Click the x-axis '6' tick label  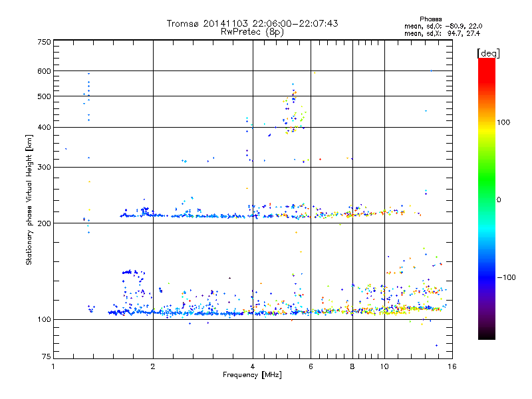pos(311,366)
